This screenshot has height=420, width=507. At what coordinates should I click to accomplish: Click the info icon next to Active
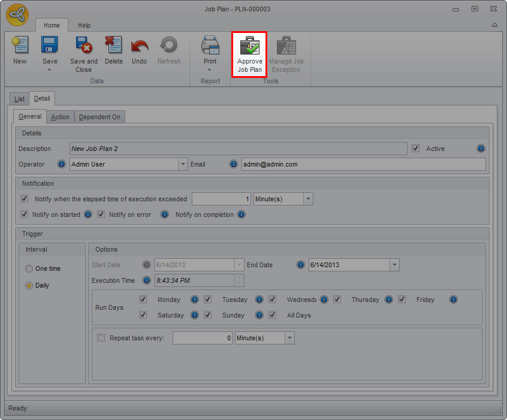pyautogui.click(x=481, y=149)
